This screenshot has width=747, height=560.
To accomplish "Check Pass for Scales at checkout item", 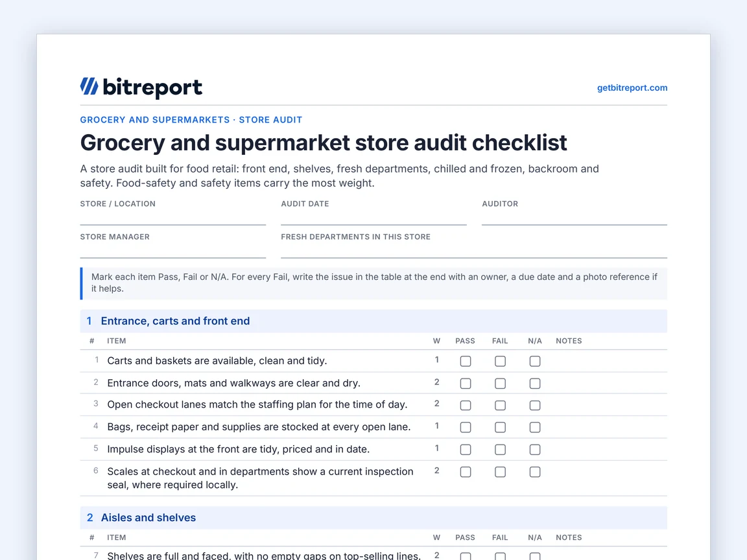I will point(466,472).
